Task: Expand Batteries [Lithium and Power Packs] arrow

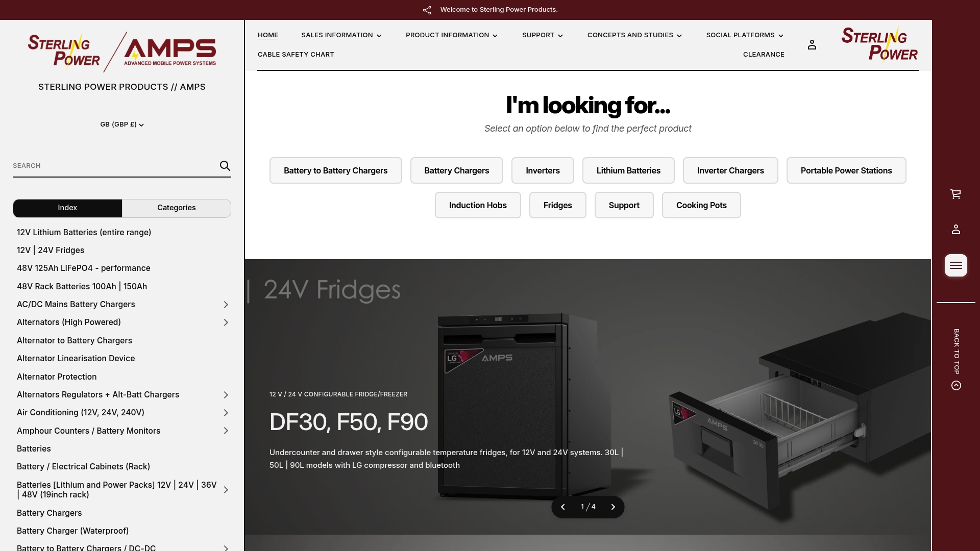Action: (x=226, y=490)
